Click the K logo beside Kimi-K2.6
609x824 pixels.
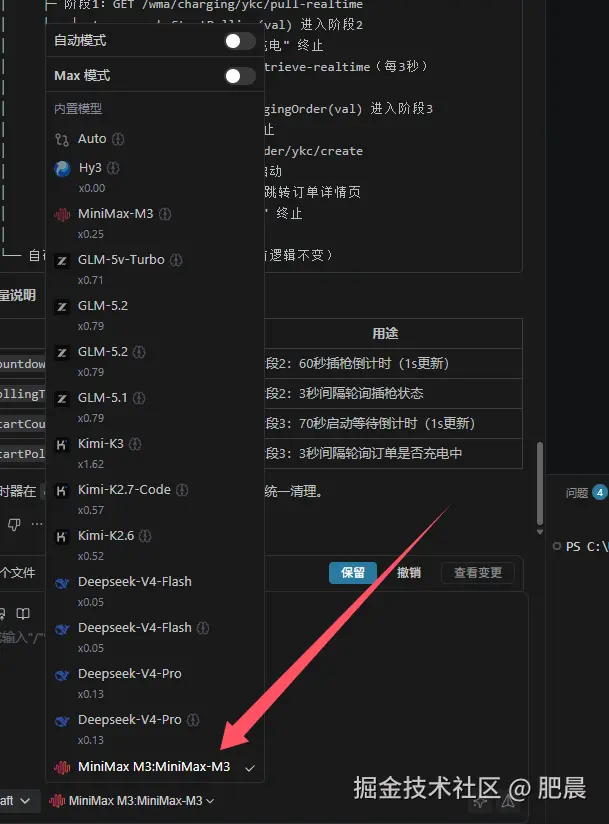tap(62, 537)
